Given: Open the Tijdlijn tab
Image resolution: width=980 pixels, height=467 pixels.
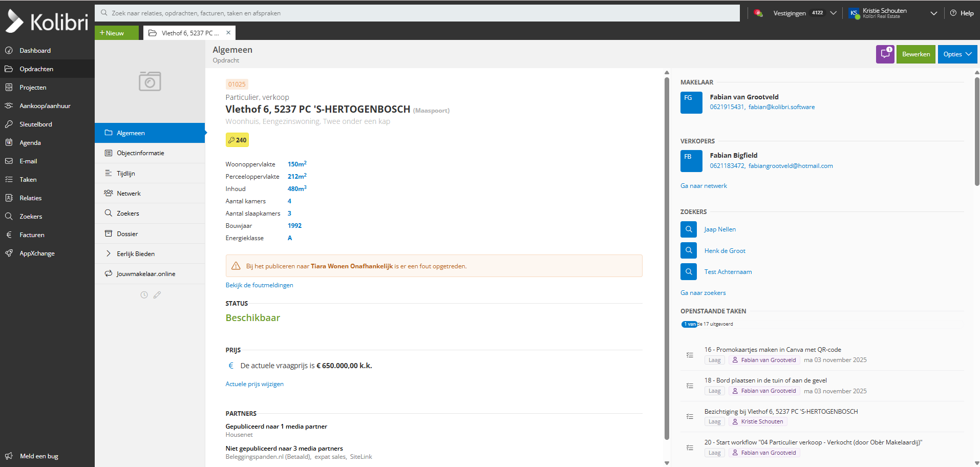Looking at the screenshot, I should tap(126, 174).
